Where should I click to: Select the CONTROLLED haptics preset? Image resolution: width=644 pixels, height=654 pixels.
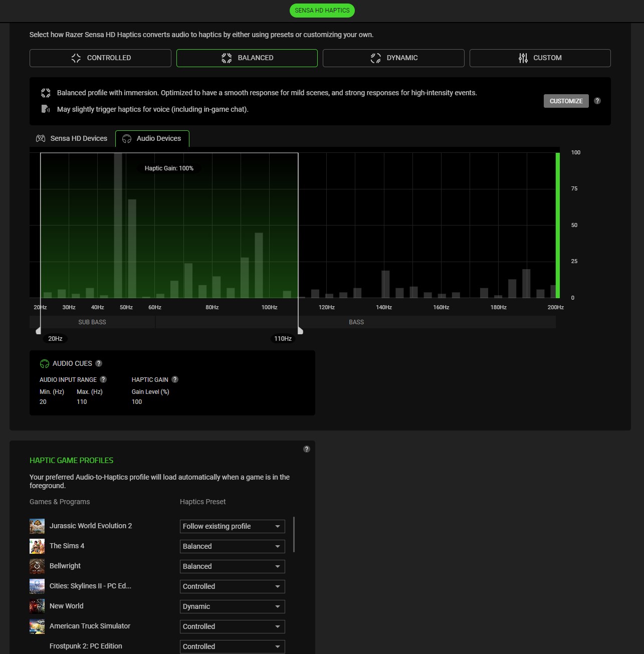(100, 58)
